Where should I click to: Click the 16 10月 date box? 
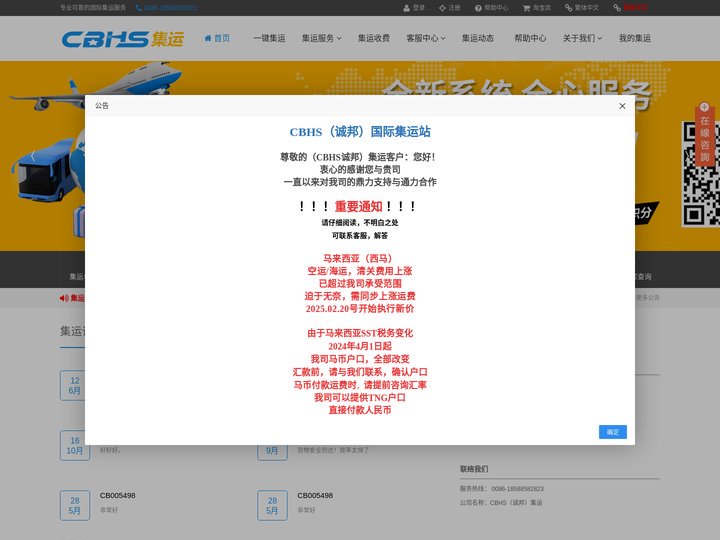75,445
